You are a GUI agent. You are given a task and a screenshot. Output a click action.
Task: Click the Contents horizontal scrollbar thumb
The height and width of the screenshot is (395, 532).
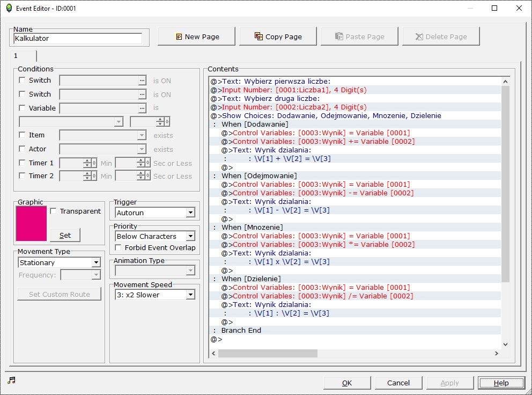click(x=268, y=353)
